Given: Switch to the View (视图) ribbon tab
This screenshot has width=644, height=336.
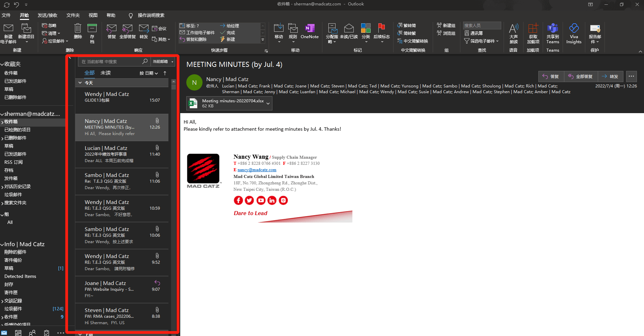Looking at the screenshot, I should pyautogui.click(x=93, y=15).
